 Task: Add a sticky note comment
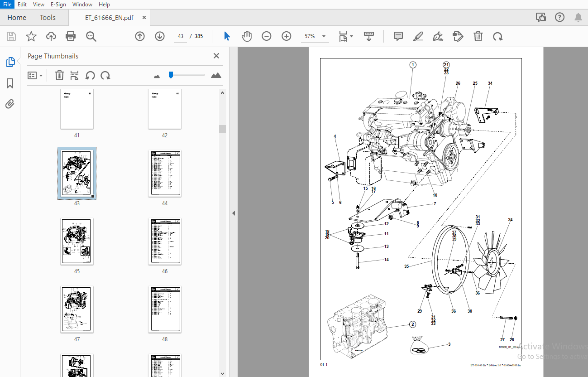[x=398, y=36]
